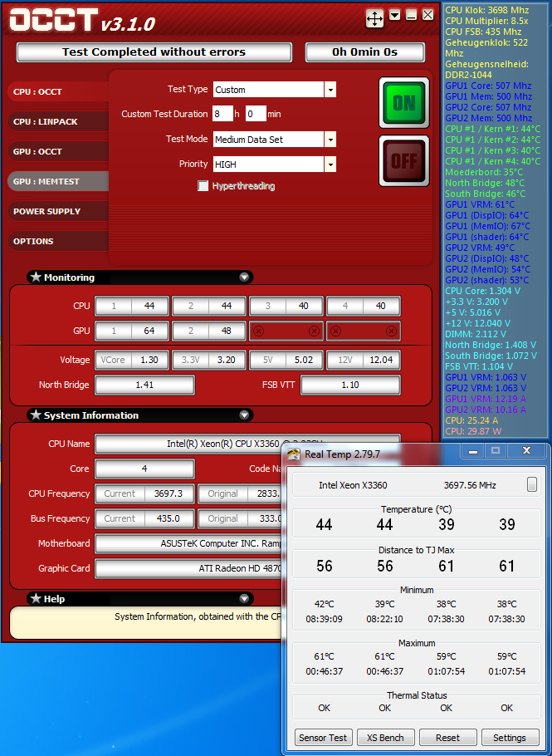This screenshot has width=552, height=756.
Task: Click the 5V voltage reading box
Action: (x=286, y=360)
